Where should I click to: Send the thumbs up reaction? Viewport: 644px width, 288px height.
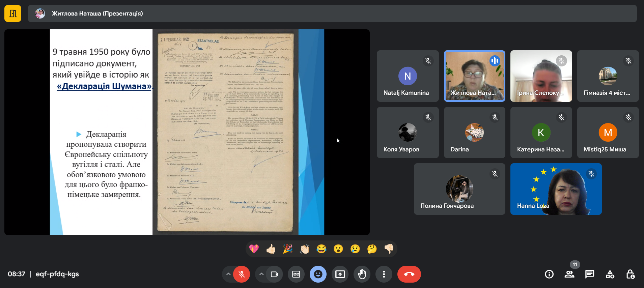click(271, 249)
